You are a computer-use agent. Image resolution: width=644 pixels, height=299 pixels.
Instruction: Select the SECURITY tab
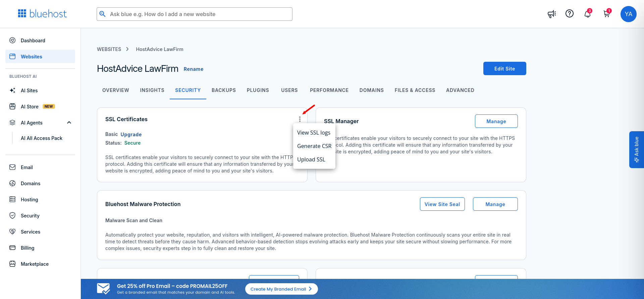(x=188, y=90)
